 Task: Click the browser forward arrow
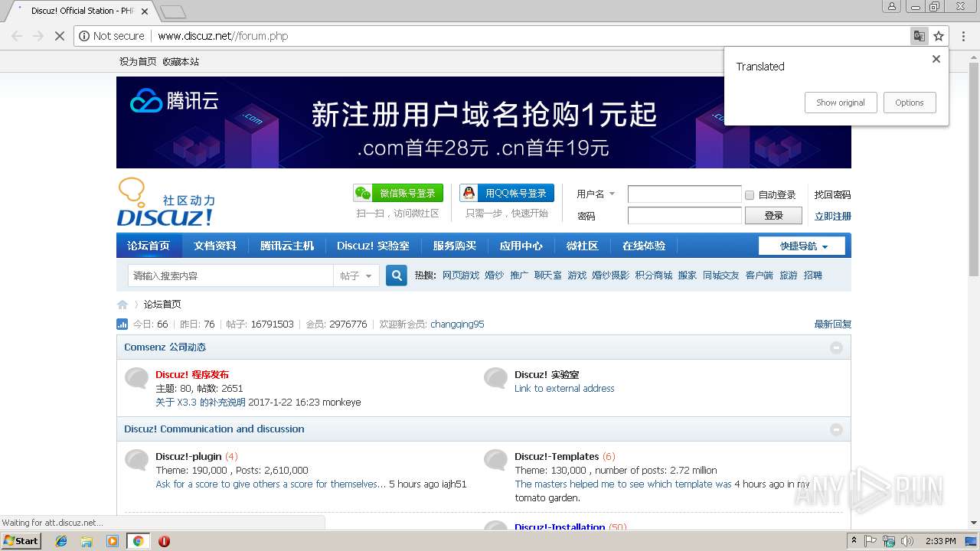(x=38, y=36)
